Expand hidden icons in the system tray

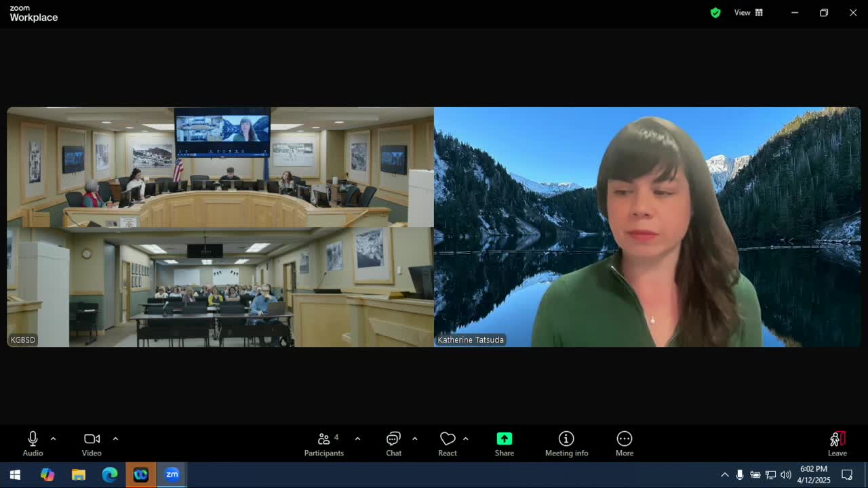coord(725,474)
